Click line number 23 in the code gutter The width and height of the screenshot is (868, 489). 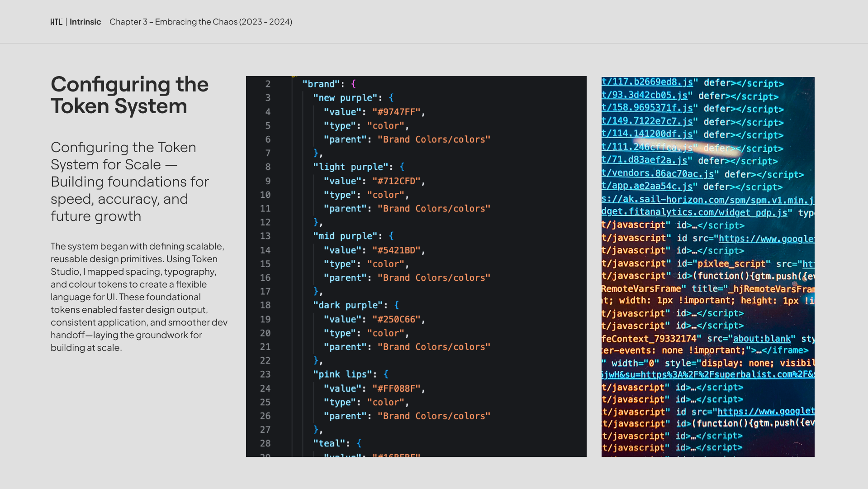pos(265,374)
